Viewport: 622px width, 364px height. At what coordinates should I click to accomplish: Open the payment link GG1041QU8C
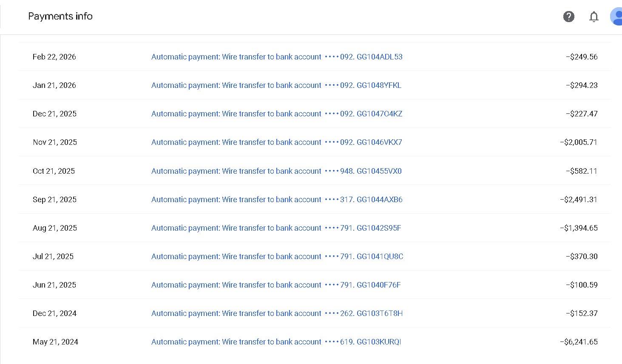[x=276, y=257]
